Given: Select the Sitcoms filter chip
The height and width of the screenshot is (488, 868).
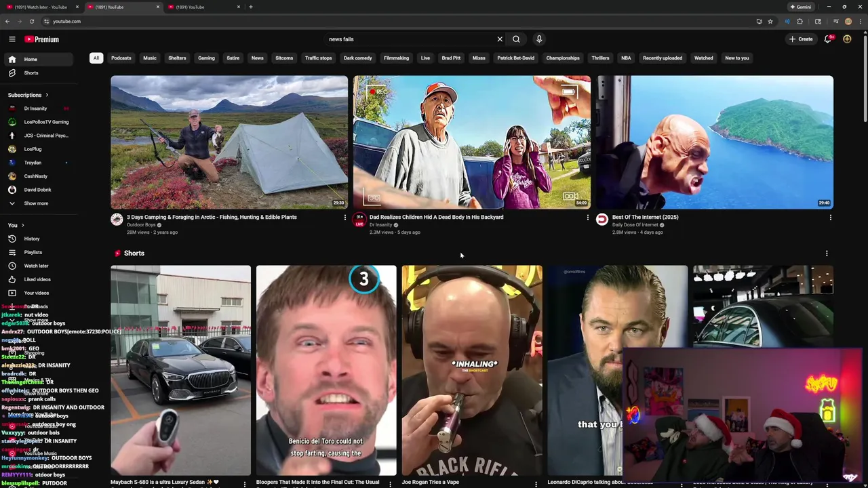Looking at the screenshot, I should click(284, 58).
